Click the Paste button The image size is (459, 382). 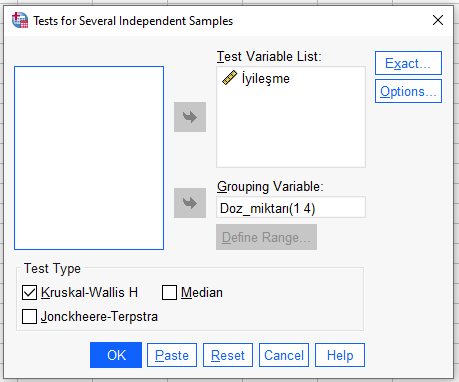(172, 355)
